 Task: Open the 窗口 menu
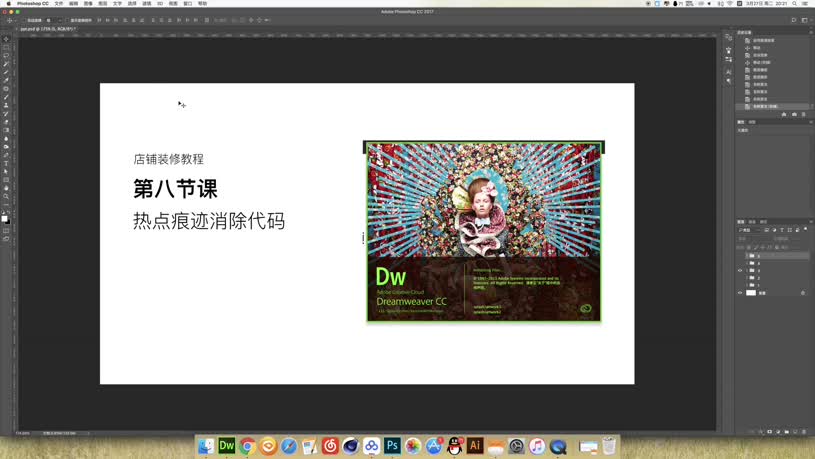pyautogui.click(x=188, y=4)
